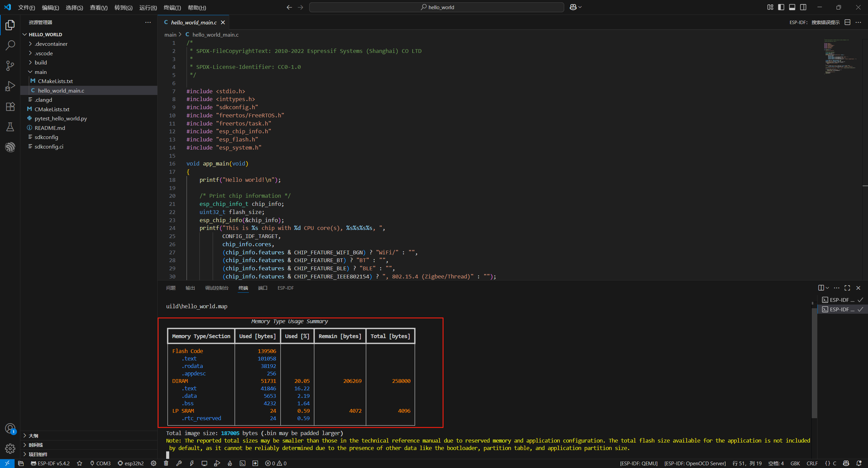Open SDK configuration editor gear icon
This screenshot has width=868, height=468.
coord(154,463)
